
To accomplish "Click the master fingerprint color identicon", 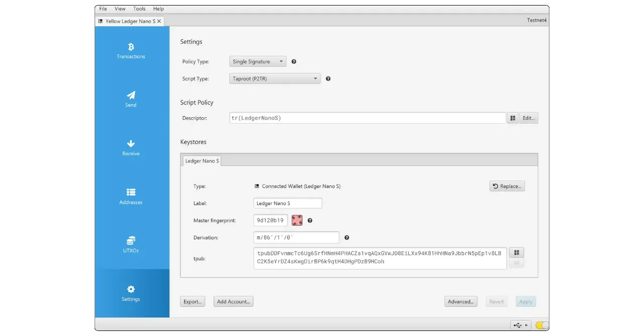I will click(x=297, y=220).
